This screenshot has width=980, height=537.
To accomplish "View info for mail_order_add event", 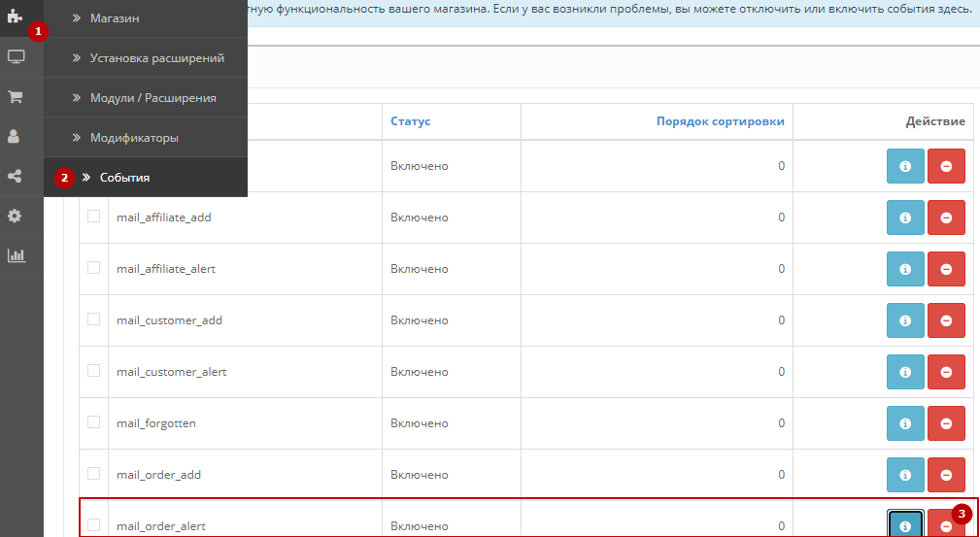I will tap(905, 475).
